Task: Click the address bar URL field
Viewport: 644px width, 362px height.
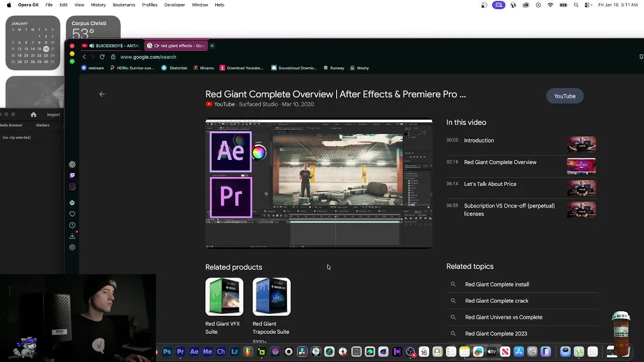Action: tap(148, 57)
